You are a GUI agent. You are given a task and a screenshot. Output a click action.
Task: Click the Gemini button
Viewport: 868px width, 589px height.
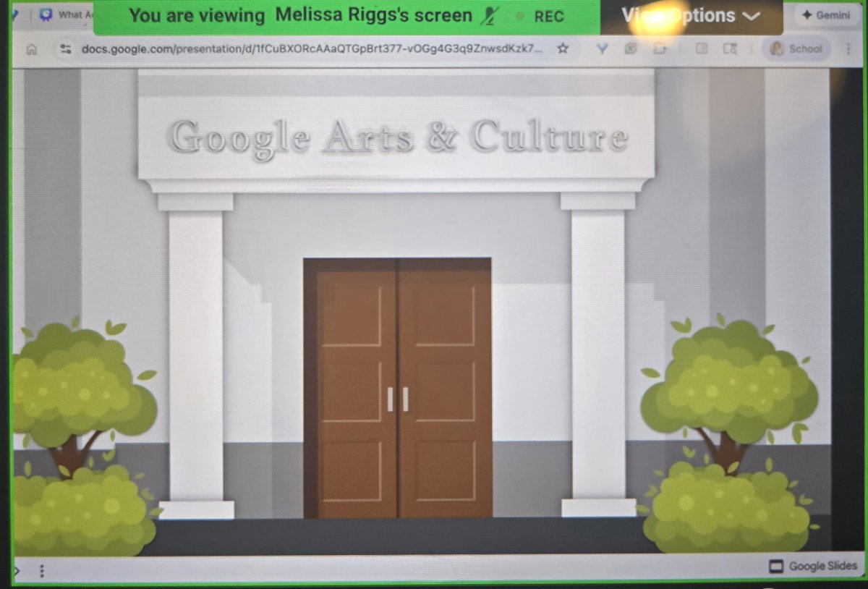[825, 15]
